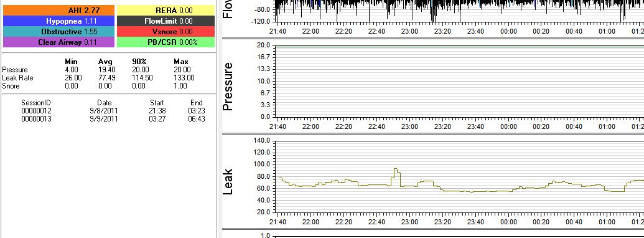Click the orange AHI 2.77 bar
Image resolution: width=644 pixels, height=238 pixels.
[58, 10]
